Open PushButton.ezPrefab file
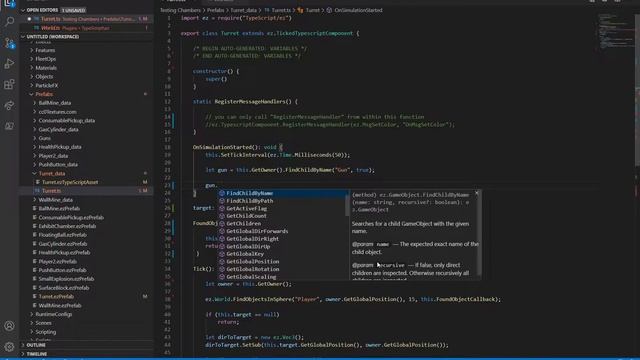 point(62,270)
